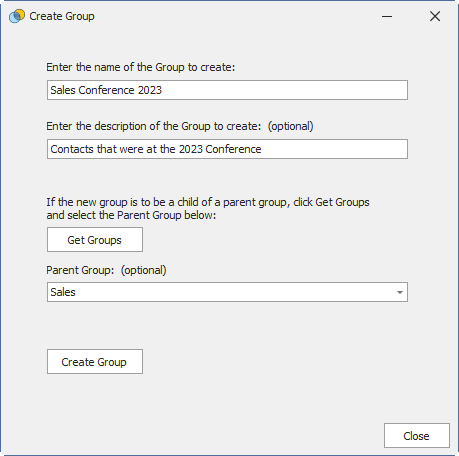Click the 'If the new group is to be a child' instruction text
This screenshot has height=456, width=459.
(x=208, y=202)
